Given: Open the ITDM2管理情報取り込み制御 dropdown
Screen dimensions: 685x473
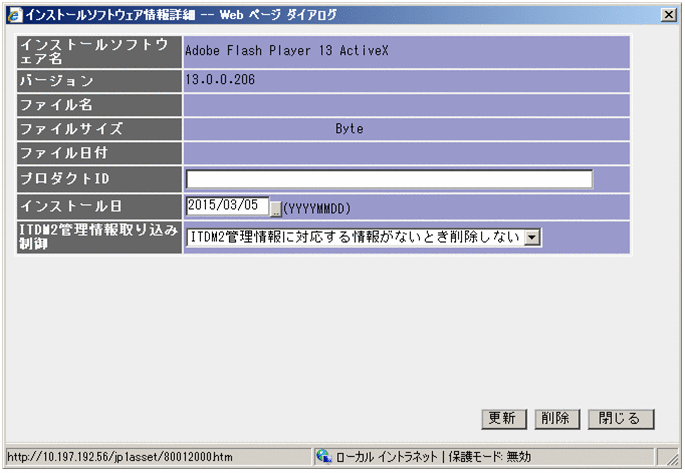Looking at the screenshot, I should [x=364, y=237].
